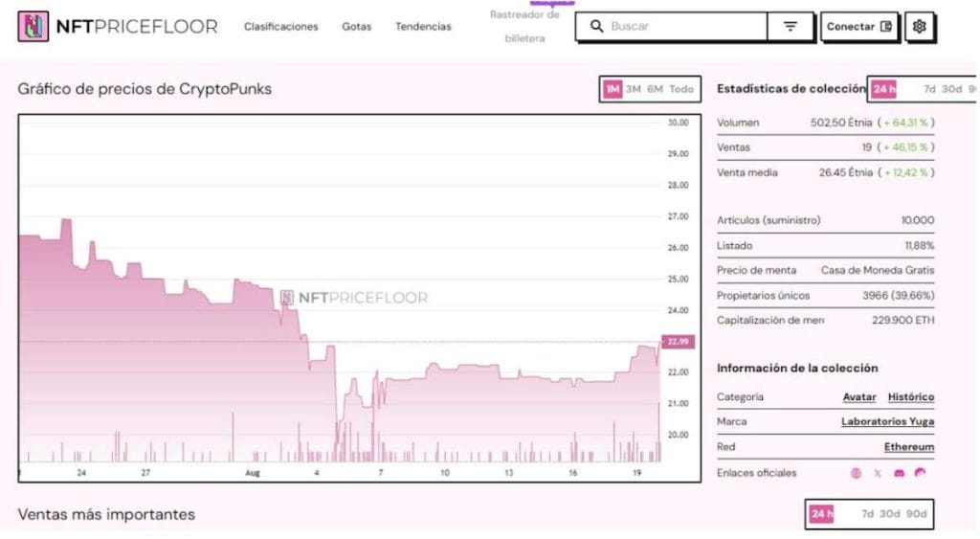This screenshot has height=539, width=980.
Task: Open the official X (Twitter) link icon
Action: 878,473
